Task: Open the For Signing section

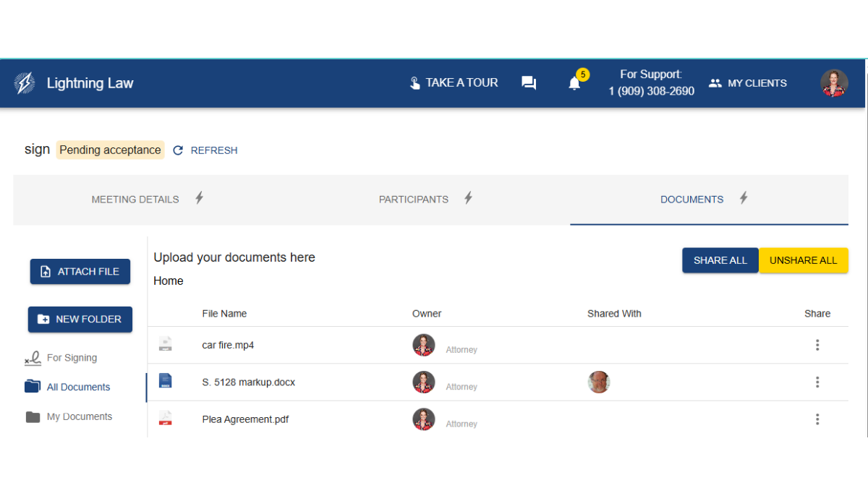Action: (x=61, y=358)
